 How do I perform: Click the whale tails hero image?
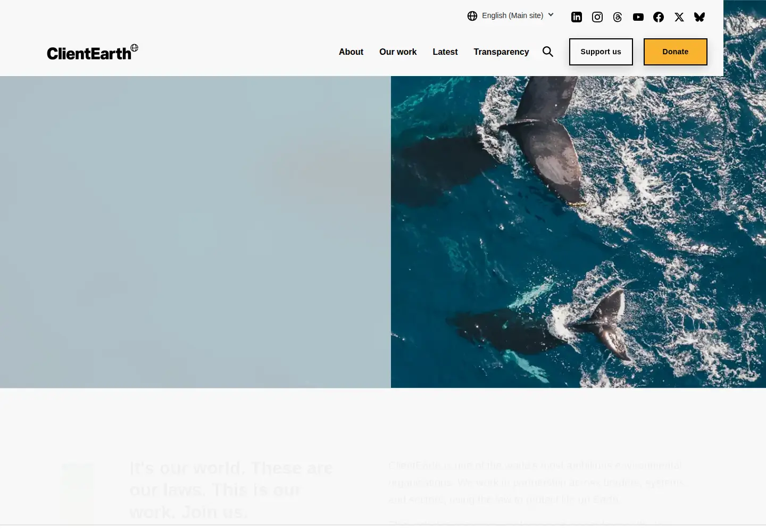[x=578, y=232]
